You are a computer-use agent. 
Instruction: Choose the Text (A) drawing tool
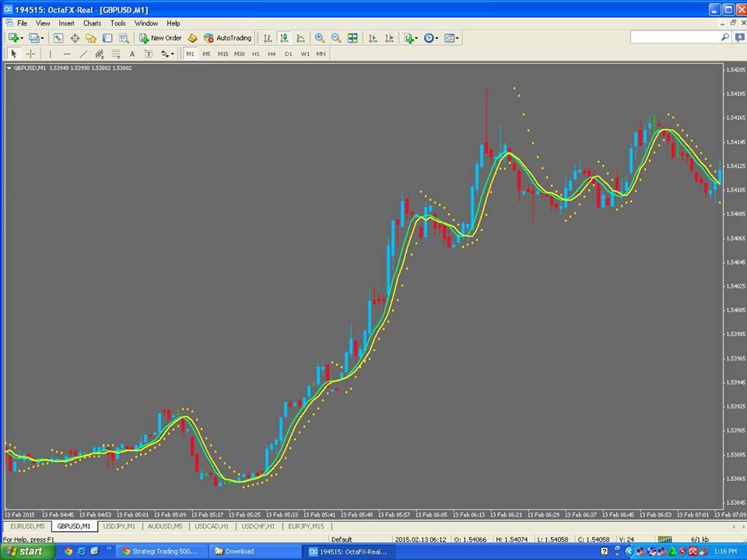132,54
